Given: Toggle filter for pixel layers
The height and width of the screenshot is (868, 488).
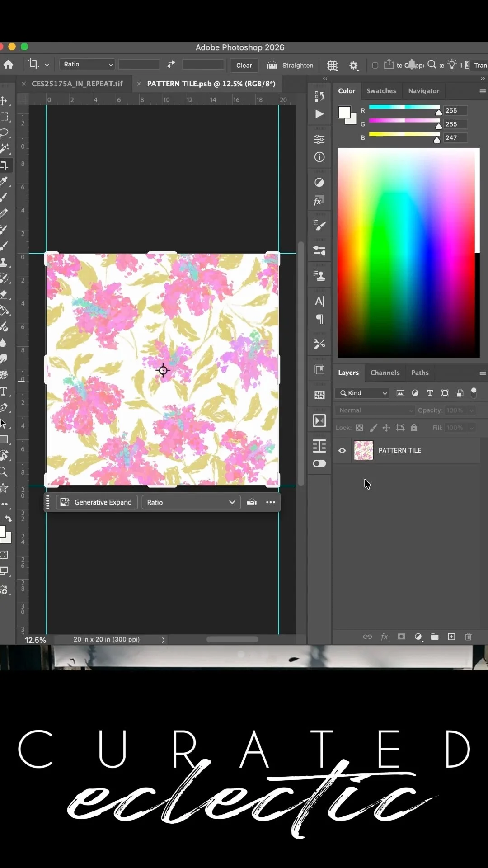Looking at the screenshot, I should [x=400, y=393].
